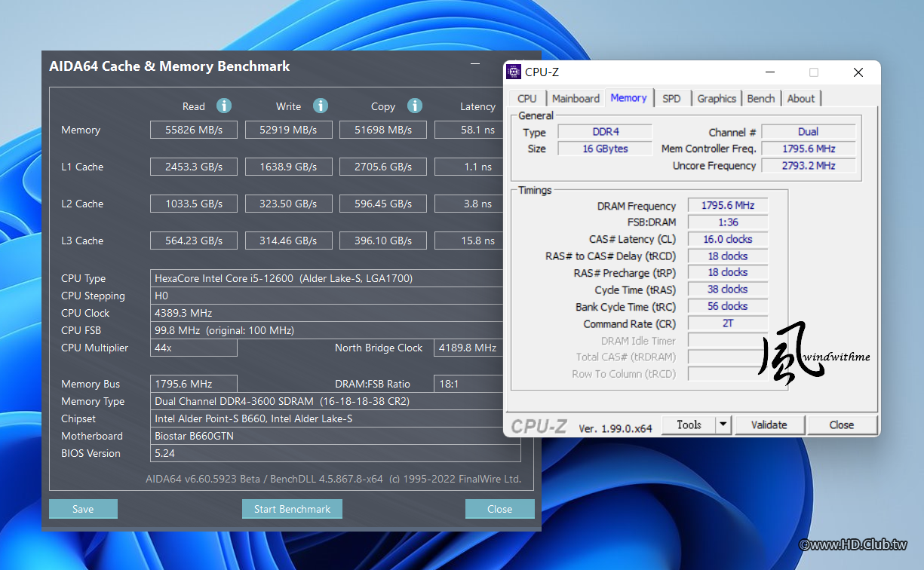
Task: Click the Tools button in CPU-Z
Action: (x=689, y=425)
